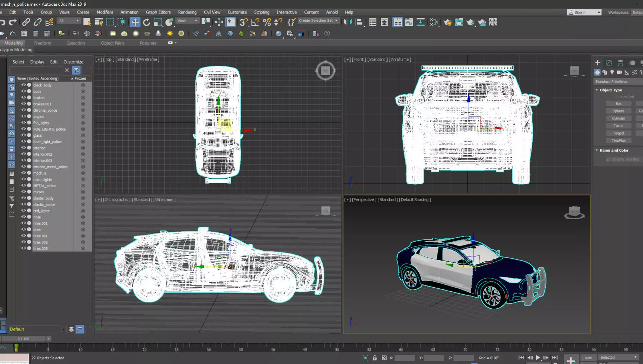Click the cone primitive icon in second toolbar
Screen dimensions: 643x364
158,34
